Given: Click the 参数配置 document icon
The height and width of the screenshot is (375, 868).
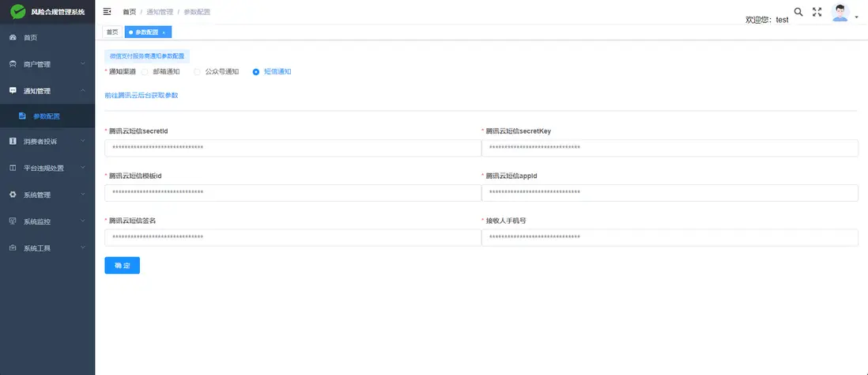Looking at the screenshot, I should pos(22,116).
